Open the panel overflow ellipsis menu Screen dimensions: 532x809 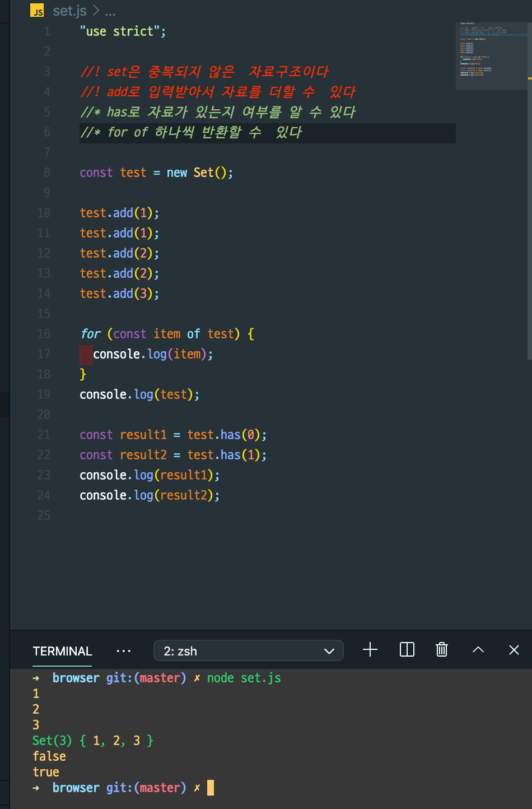[x=124, y=651]
